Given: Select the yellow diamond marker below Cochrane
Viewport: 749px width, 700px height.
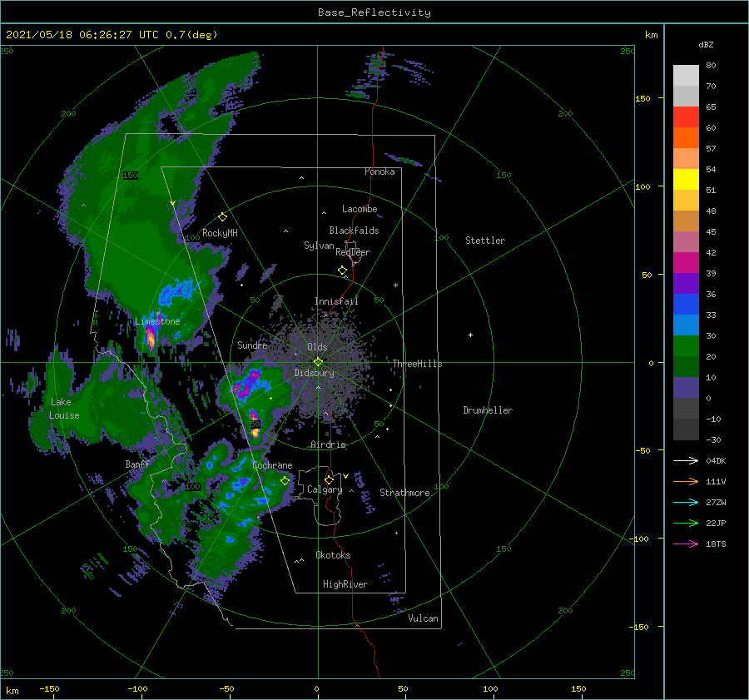Looking at the screenshot, I should click(285, 480).
